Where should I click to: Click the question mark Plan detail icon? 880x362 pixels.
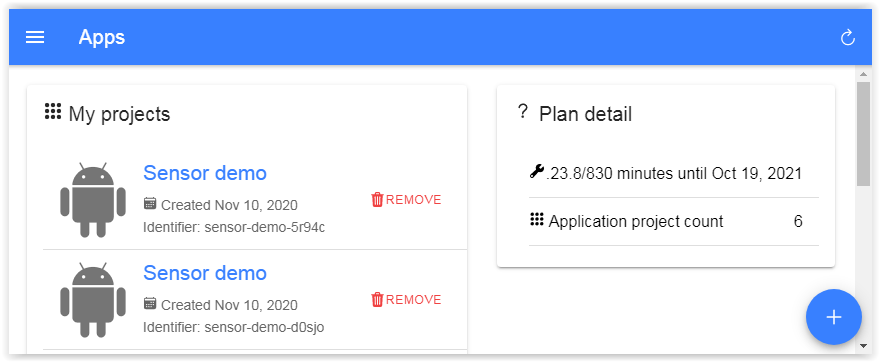click(x=522, y=112)
